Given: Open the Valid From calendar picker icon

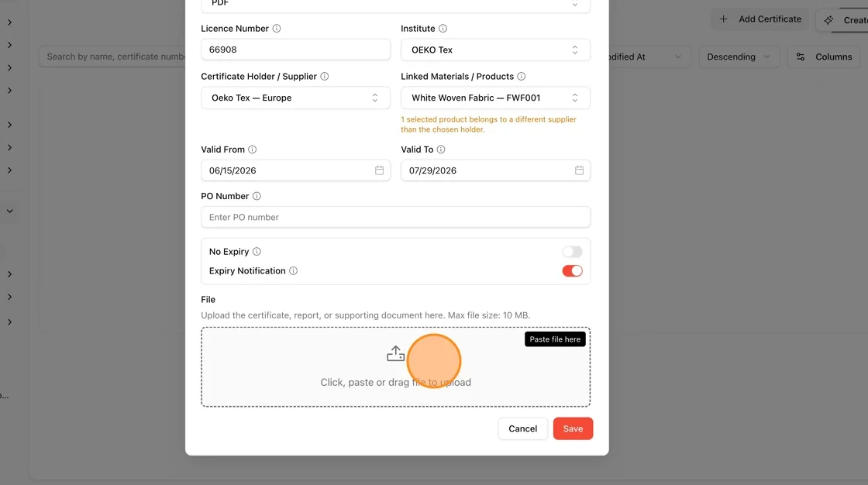Looking at the screenshot, I should tap(379, 170).
